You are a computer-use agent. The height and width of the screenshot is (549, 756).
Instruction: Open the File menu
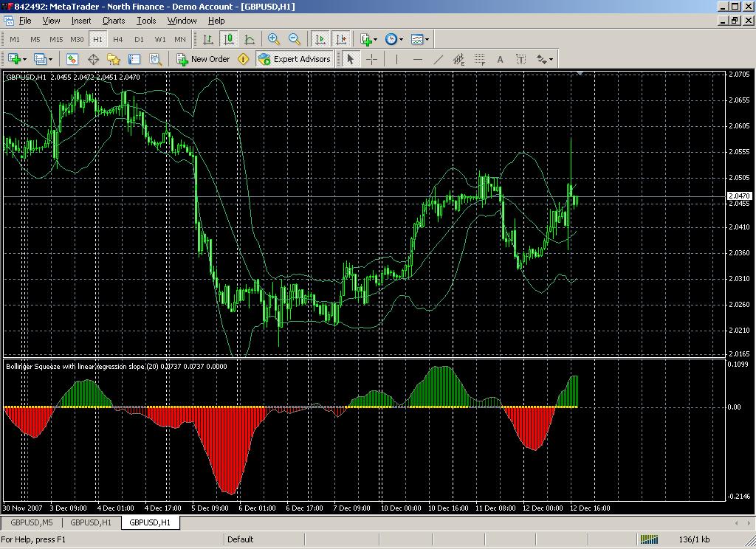pyautogui.click(x=25, y=21)
